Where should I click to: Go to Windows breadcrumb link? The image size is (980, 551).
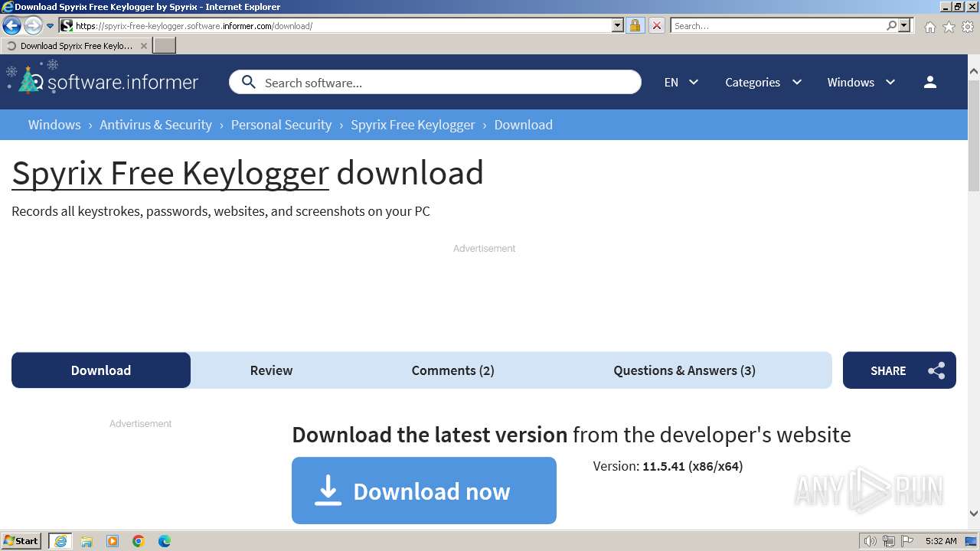coord(54,125)
